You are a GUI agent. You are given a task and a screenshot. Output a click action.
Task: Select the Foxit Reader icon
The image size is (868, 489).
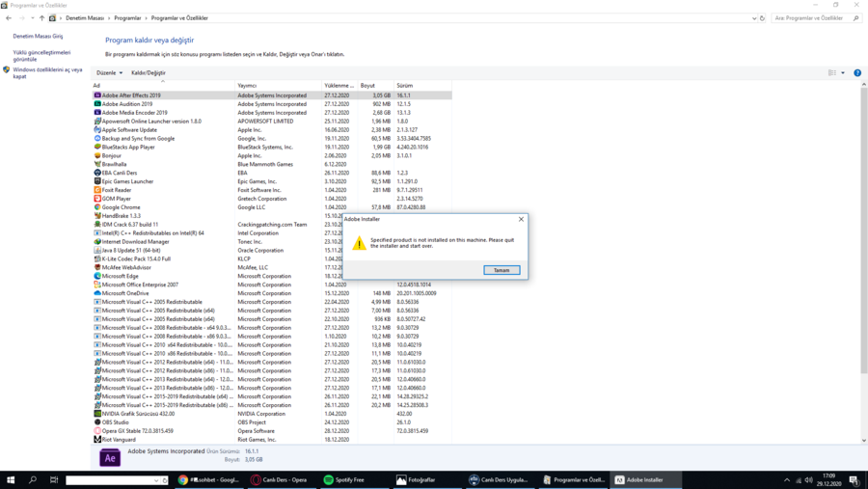tap(97, 190)
